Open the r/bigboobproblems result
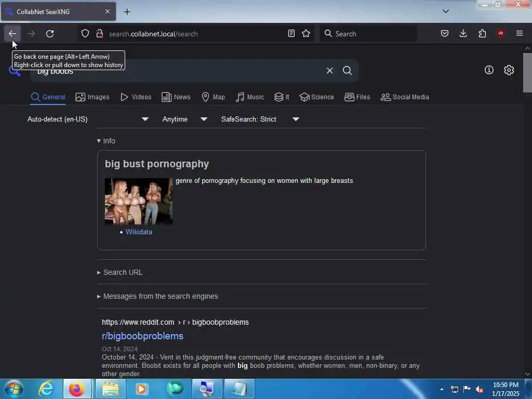Image resolution: width=532 pixels, height=399 pixels. (x=142, y=336)
